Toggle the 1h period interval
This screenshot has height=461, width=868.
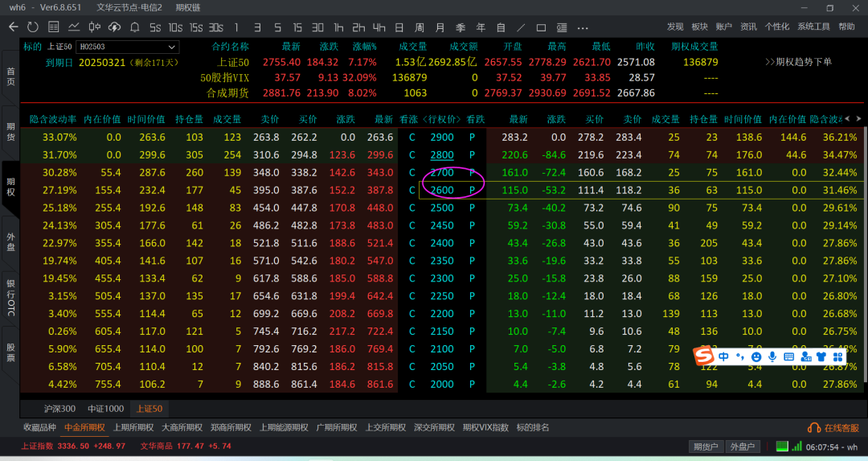(338, 27)
